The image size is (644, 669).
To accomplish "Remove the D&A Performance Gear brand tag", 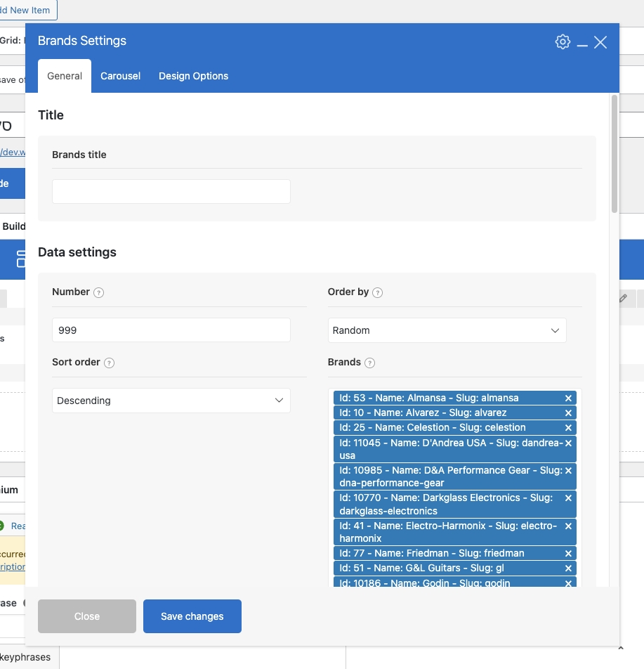I will tap(568, 471).
